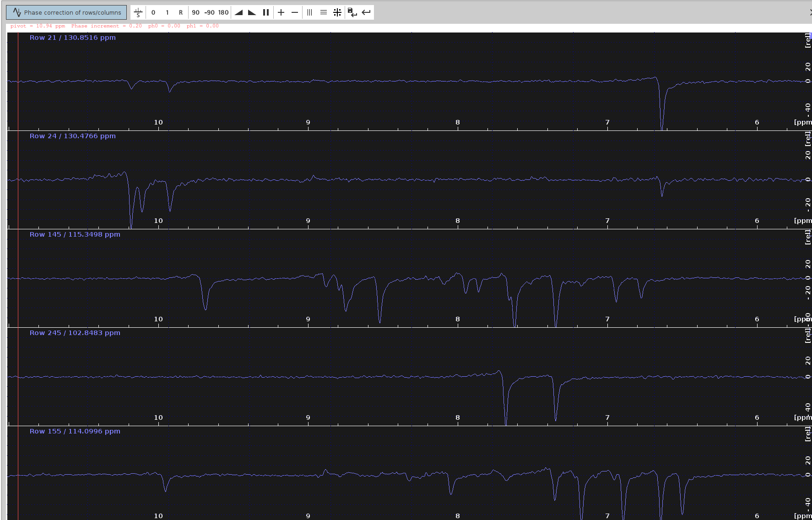Click the set pivot point icon

tap(138, 12)
